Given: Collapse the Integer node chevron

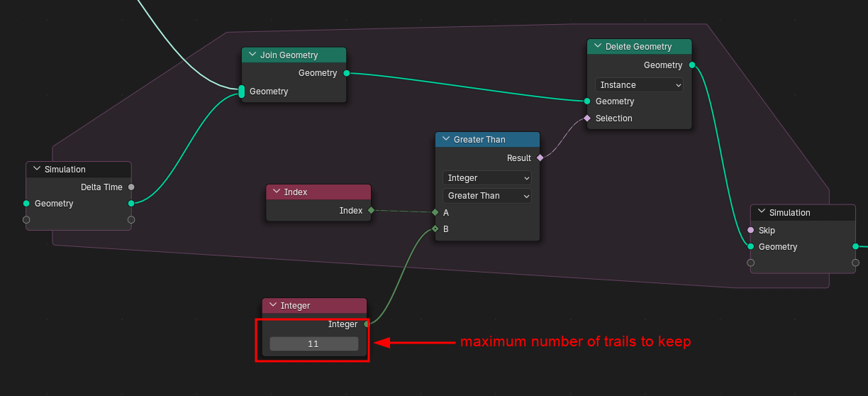Looking at the screenshot, I should point(272,306).
